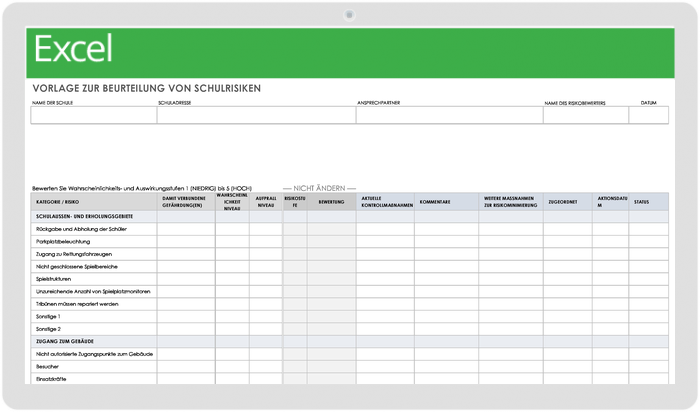Click the 'Status' column header
Viewport: 700px width, 412px height.
(x=649, y=202)
